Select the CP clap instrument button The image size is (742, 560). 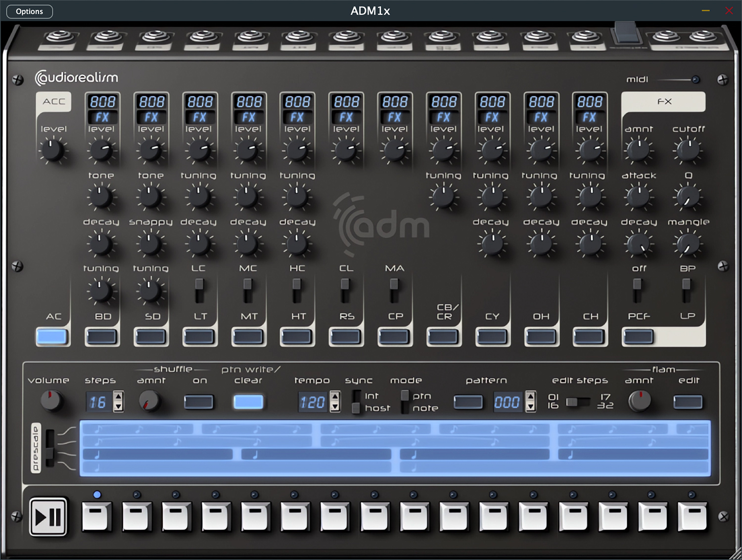(394, 337)
